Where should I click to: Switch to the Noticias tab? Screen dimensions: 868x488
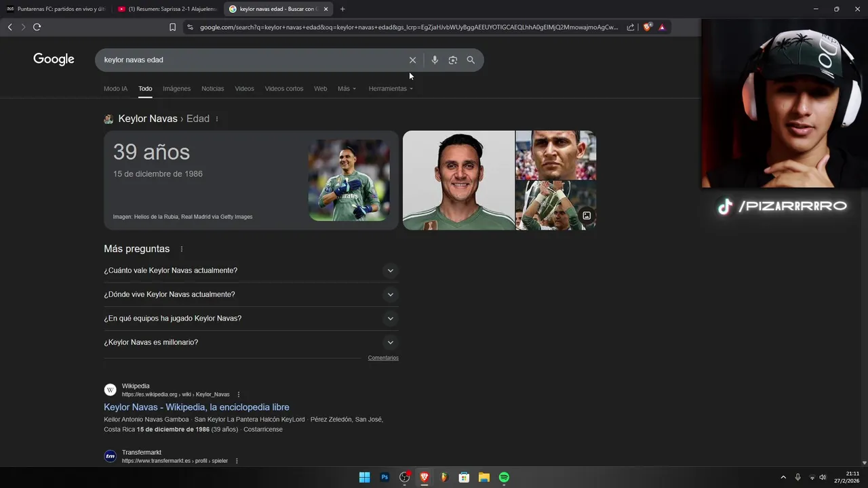point(212,89)
